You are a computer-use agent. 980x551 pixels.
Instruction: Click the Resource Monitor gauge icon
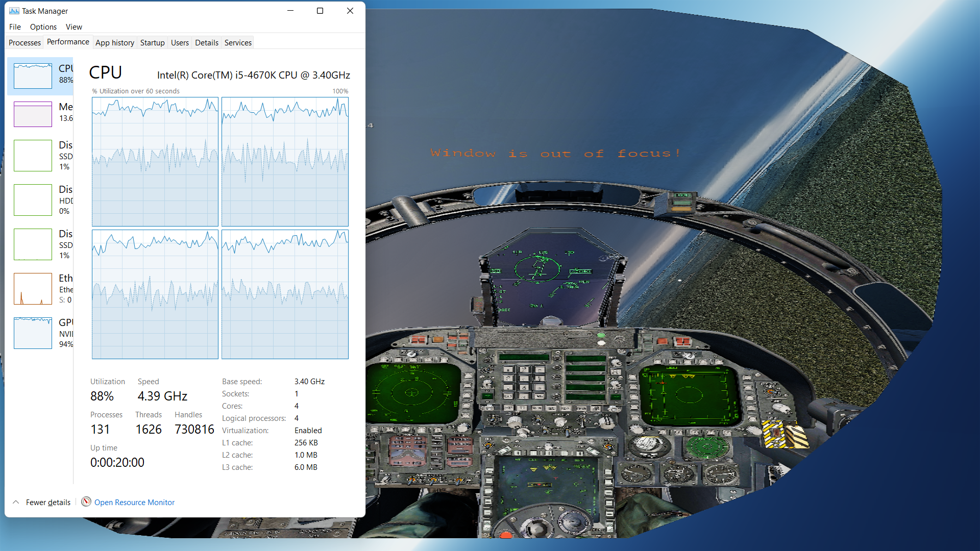coord(86,502)
